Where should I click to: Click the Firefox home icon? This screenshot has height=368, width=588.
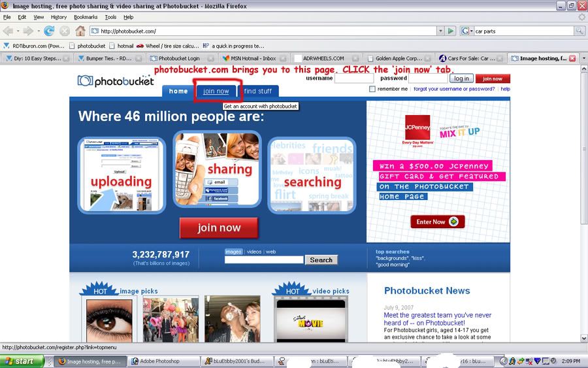click(80, 31)
